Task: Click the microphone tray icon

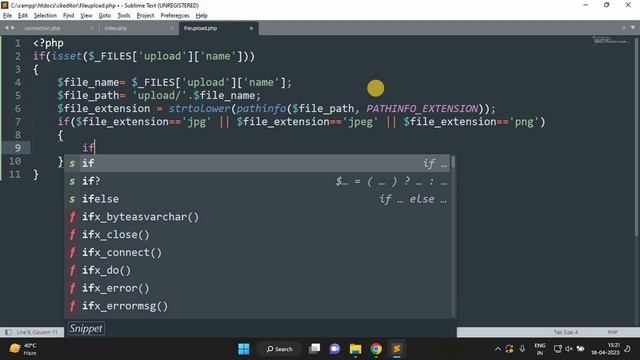Action: click(x=522, y=349)
